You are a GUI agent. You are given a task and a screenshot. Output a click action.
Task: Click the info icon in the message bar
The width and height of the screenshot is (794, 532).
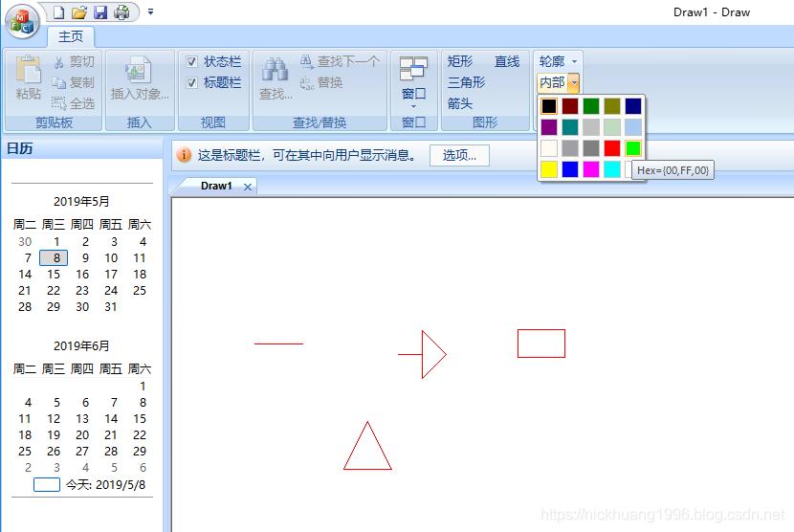184,155
